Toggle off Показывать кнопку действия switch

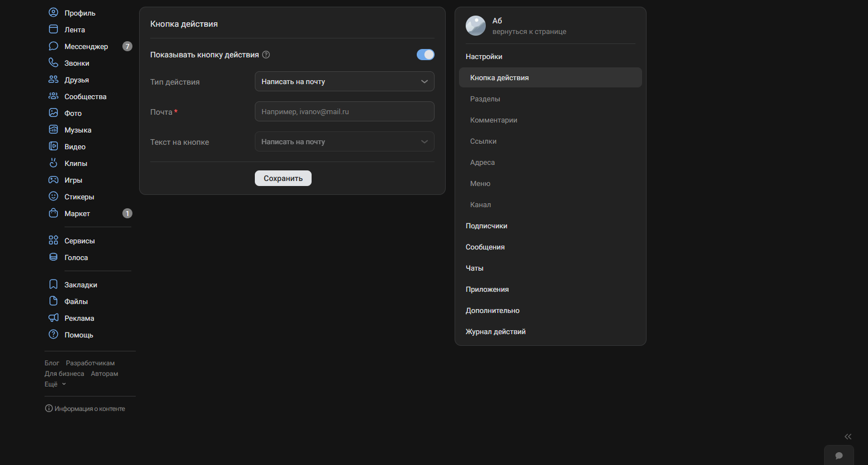426,55
